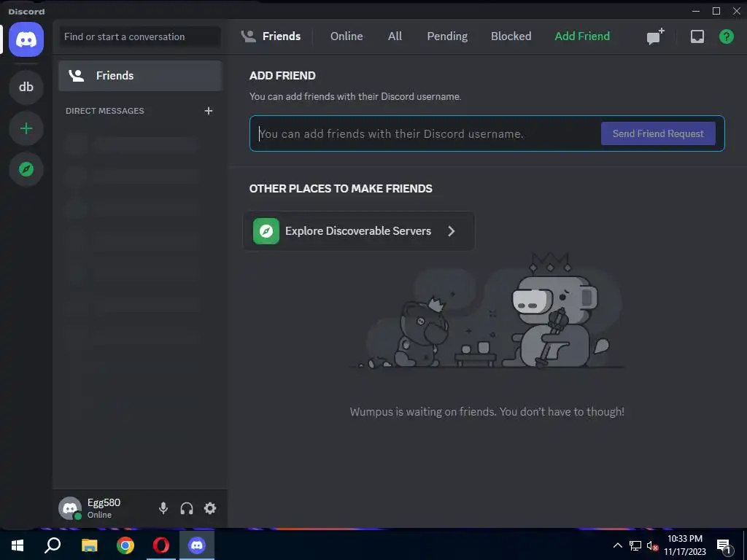Viewport: 747px width, 560px height.
Task: Open the Windows notification center
Action: [724, 547]
